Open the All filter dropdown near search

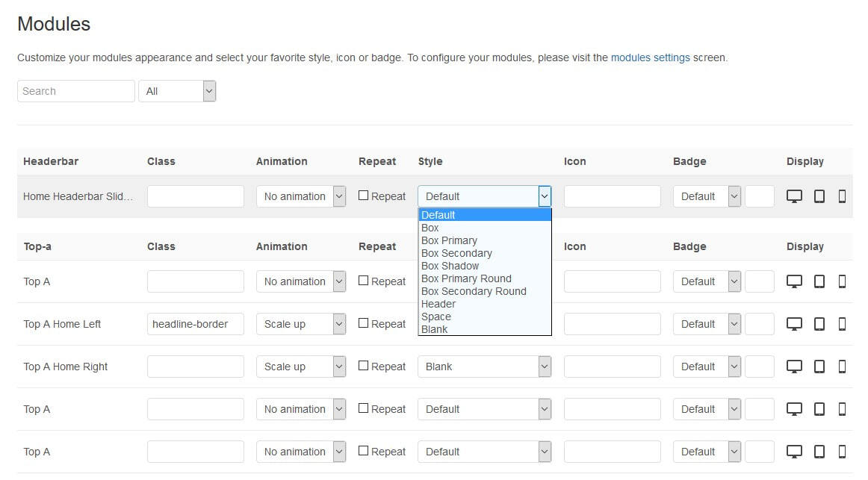tap(177, 91)
